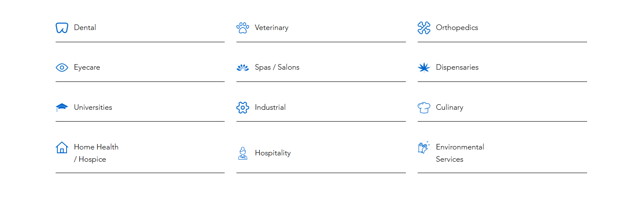644x198 pixels.
Task: Click the graduation cap Universities icon
Action: coord(62,107)
